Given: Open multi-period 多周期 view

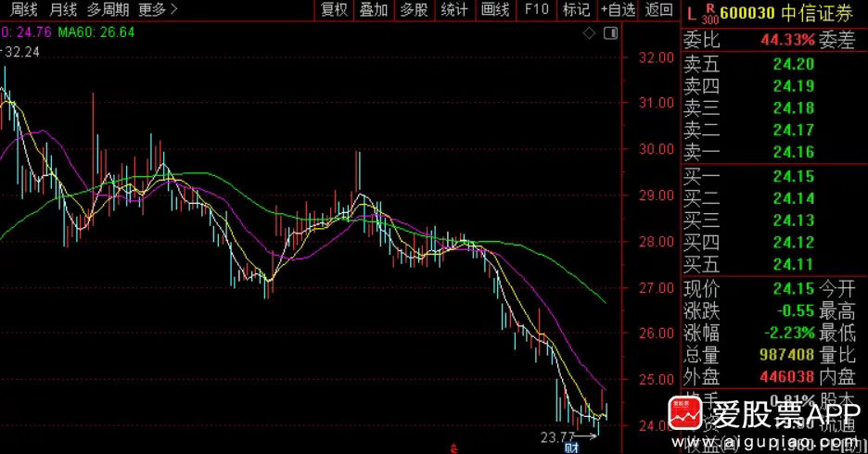Looking at the screenshot, I should (108, 9).
